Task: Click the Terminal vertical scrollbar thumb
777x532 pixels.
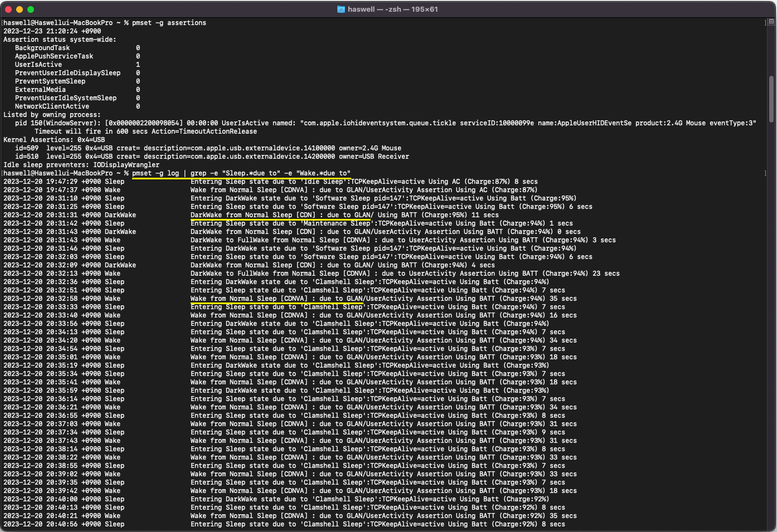Action: tap(771, 99)
